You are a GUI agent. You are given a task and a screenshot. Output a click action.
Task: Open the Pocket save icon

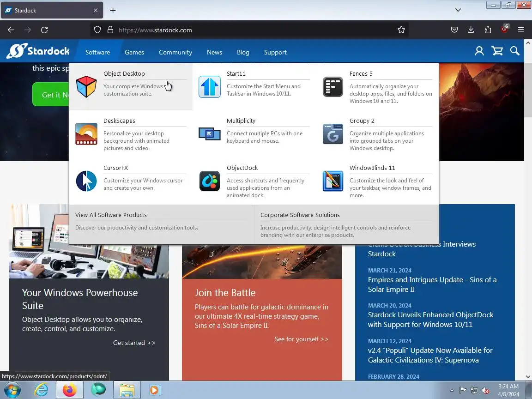tap(454, 30)
